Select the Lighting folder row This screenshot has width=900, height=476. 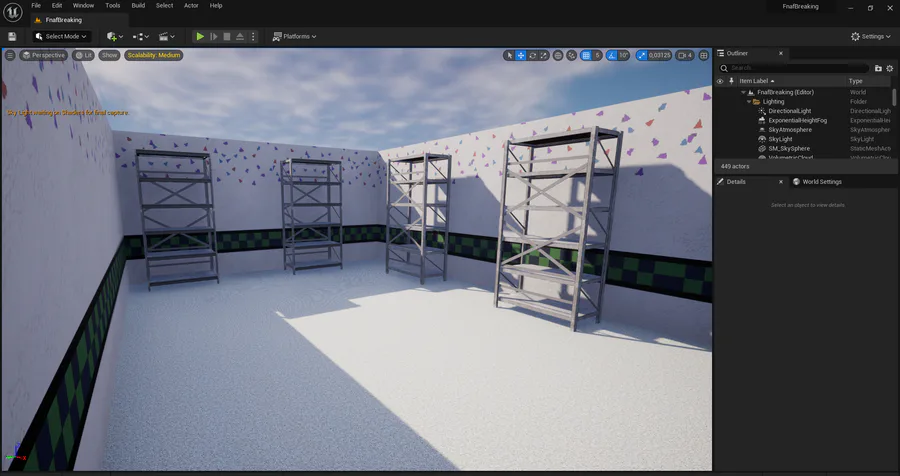coord(804,102)
